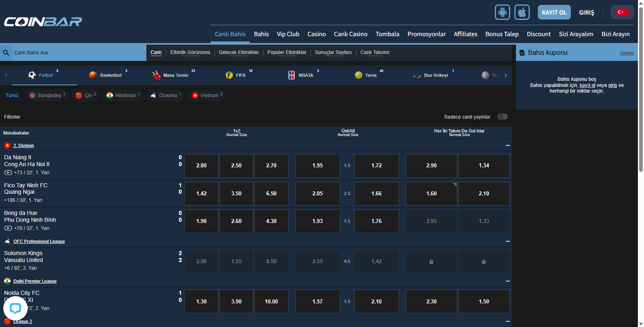The image size is (644, 327).
Task: Click the Android app download icon
Action: click(502, 12)
